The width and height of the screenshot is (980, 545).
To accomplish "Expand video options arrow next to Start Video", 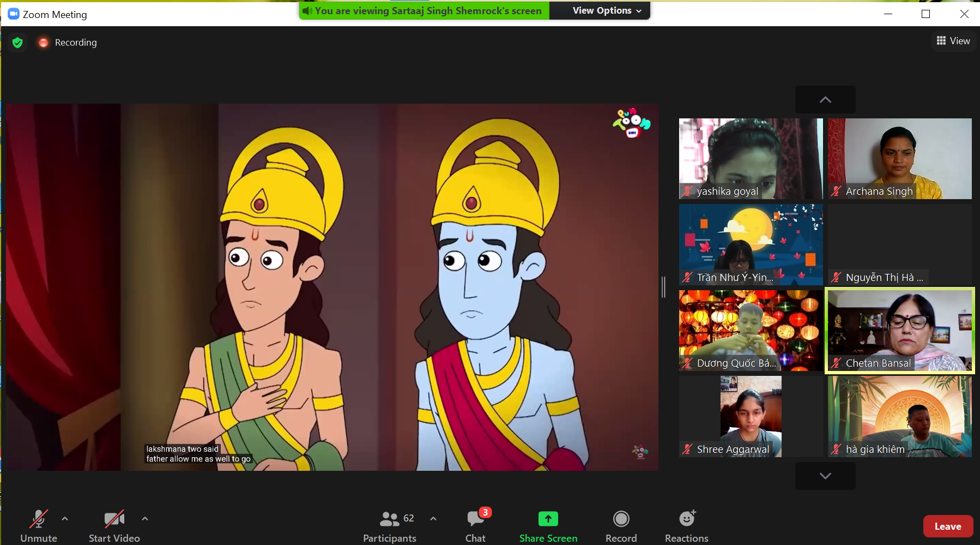I will pos(145,519).
